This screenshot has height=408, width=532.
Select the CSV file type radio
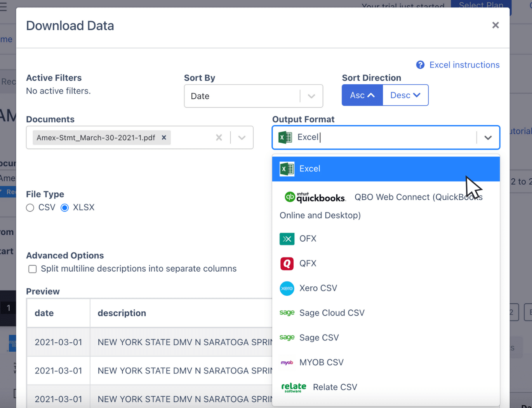click(30, 208)
